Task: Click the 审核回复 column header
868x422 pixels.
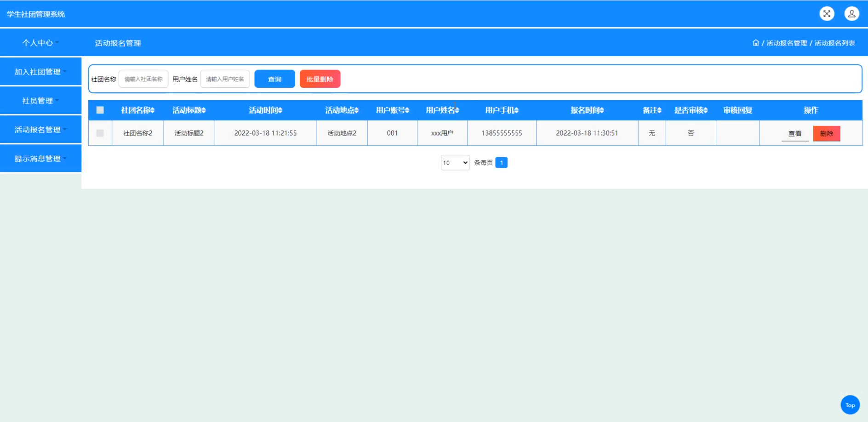Action: [737, 110]
